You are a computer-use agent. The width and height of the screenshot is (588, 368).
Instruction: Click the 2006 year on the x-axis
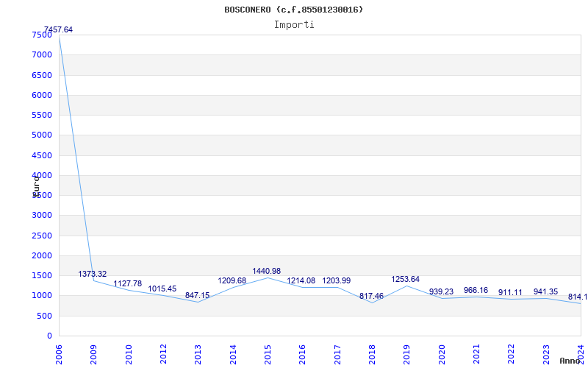click(x=60, y=353)
